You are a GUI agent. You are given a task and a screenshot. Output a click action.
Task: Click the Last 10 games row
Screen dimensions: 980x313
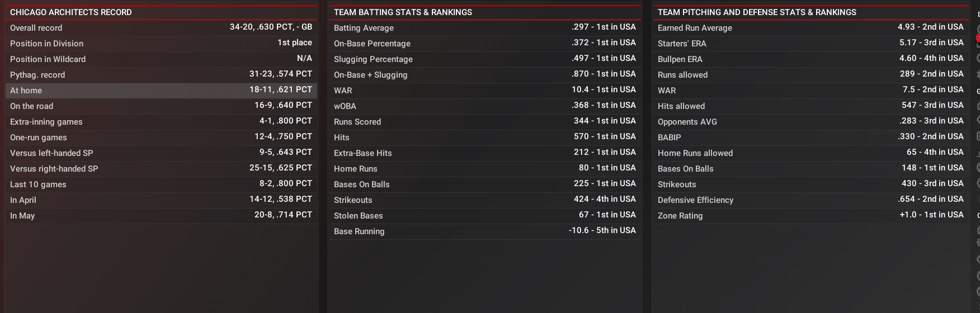pyautogui.click(x=161, y=184)
